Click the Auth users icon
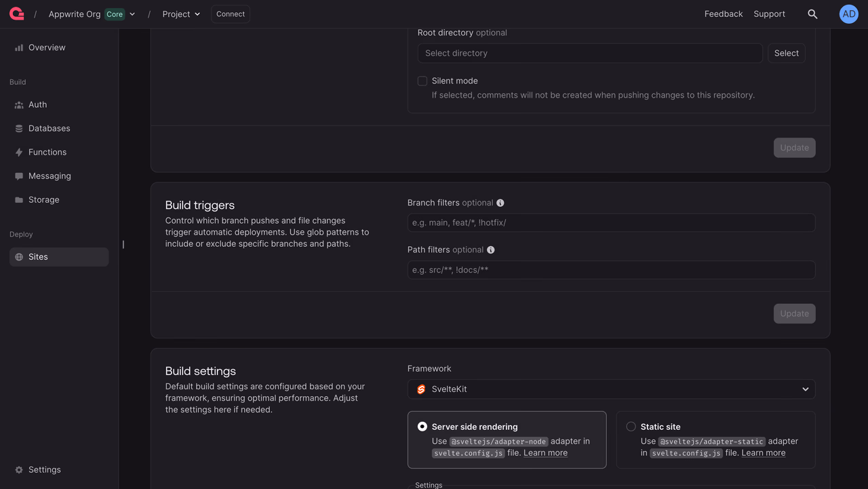This screenshot has height=489, width=868. point(19,104)
